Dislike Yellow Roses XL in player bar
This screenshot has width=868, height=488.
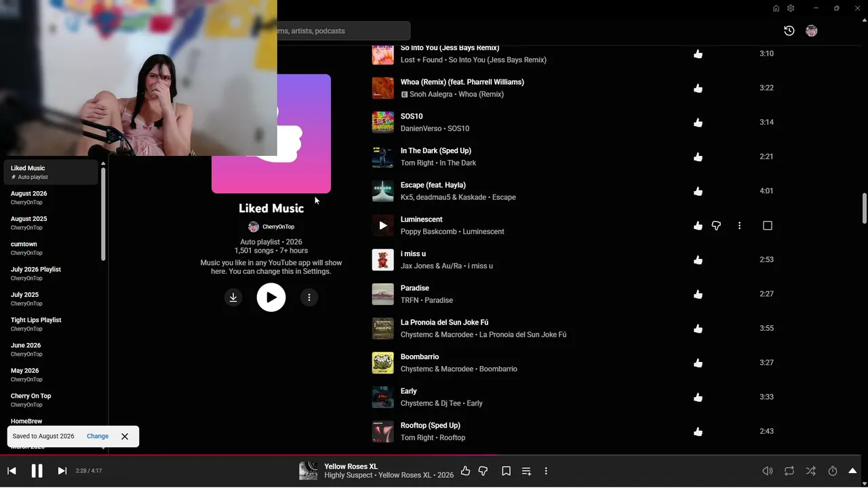[483, 471]
